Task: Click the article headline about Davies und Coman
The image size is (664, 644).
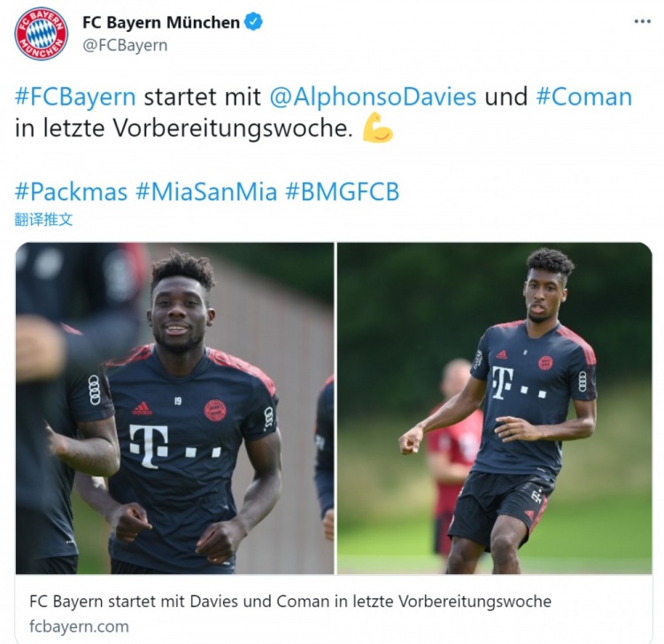Action: tap(290, 601)
